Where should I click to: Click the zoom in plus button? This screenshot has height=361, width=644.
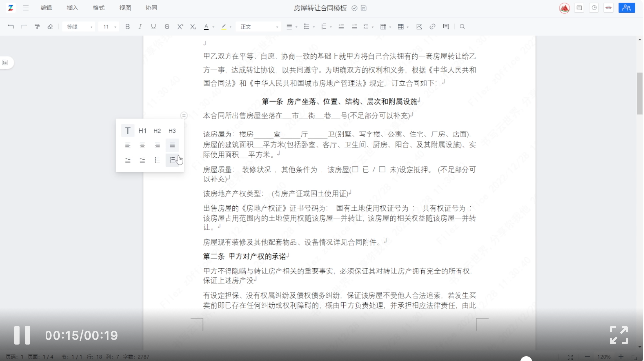(x=620, y=357)
